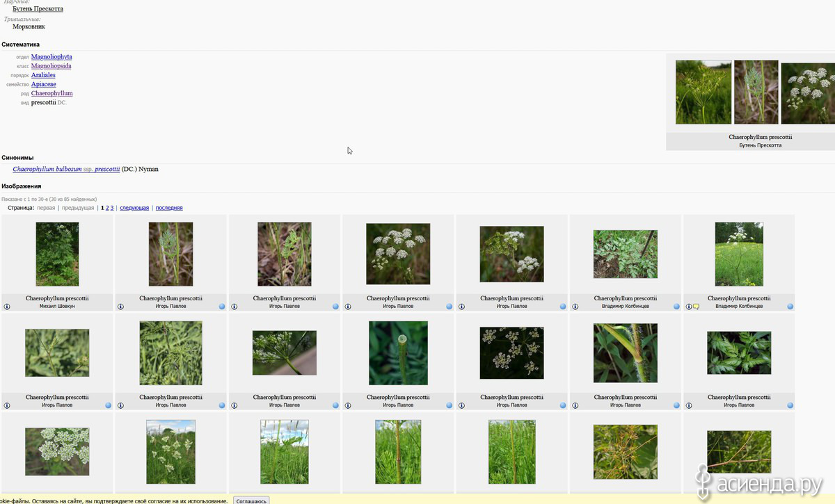Open Михаил Шовкун's plant thumbnail

tap(57, 254)
